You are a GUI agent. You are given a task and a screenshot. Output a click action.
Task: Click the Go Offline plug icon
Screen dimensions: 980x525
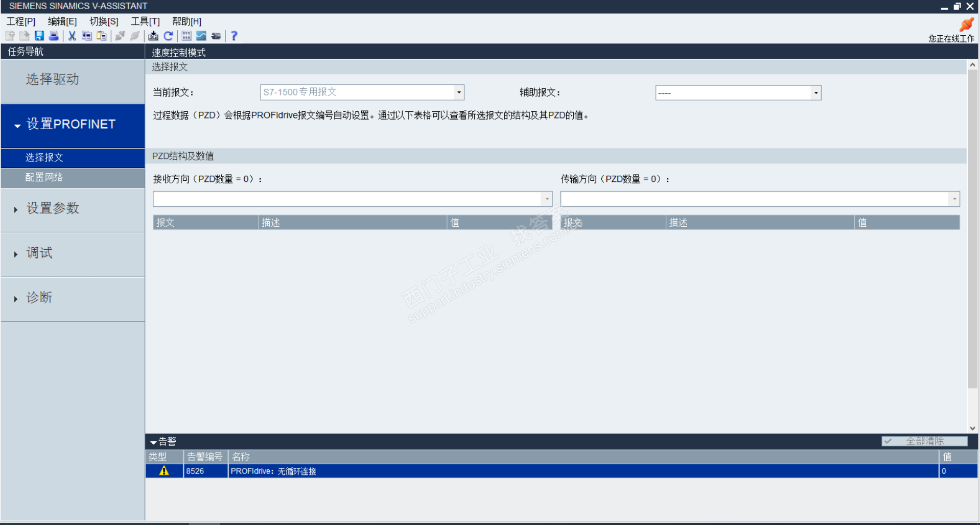[135, 36]
